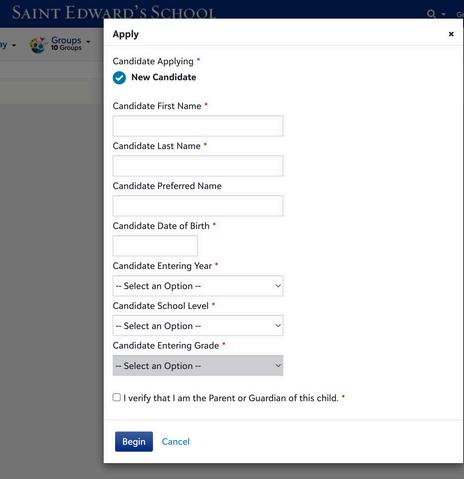The height and width of the screenshot is (479, 464).
Task: Check the Parent or Guardian verification box
Action: click(116, 397)
